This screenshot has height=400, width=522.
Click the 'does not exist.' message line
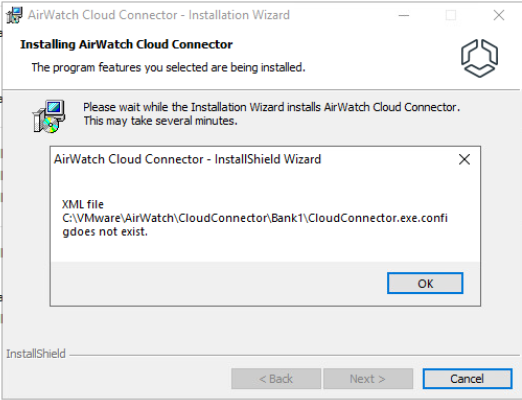(105, 231)
